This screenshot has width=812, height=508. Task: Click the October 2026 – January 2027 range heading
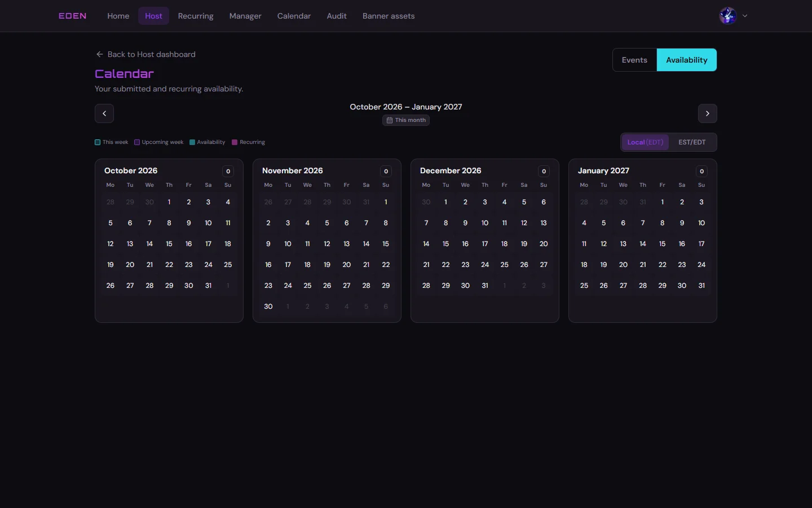pyautogui.click(x=406, y=107)
